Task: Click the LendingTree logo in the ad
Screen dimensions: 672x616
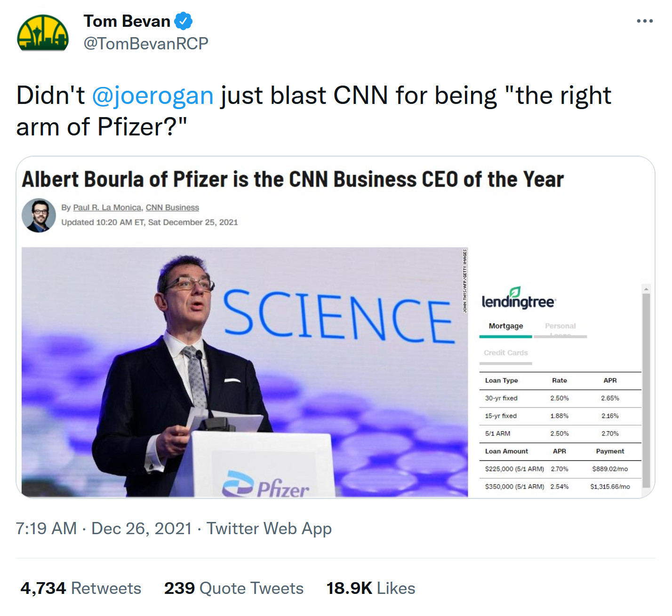Action: tap(519, 298)
